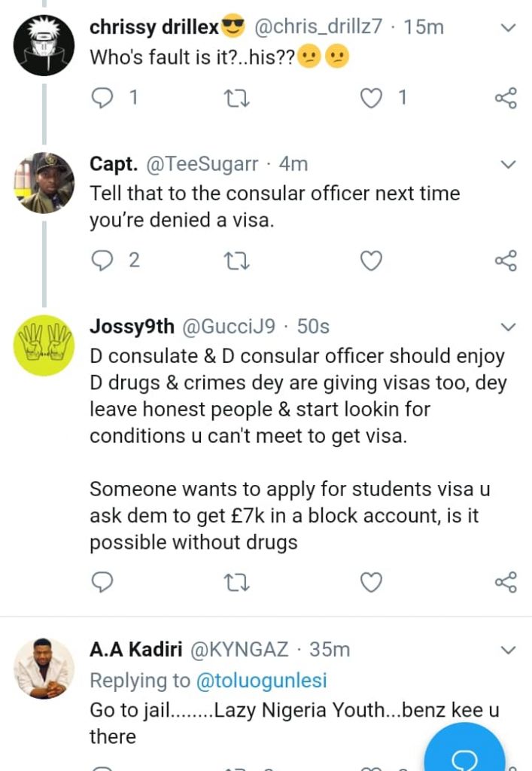Reply to chrissy drillex's tweet
The width and height of the screenshot is (532, 771).
click(102, 98)
